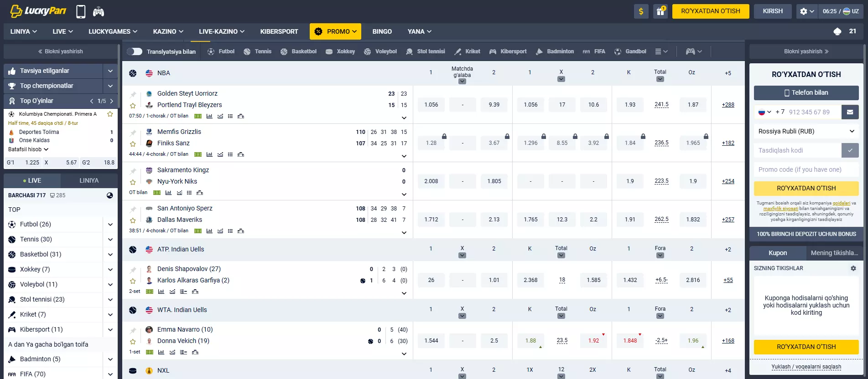Expand the Futbol (26) category

click(x=110, y=224)
